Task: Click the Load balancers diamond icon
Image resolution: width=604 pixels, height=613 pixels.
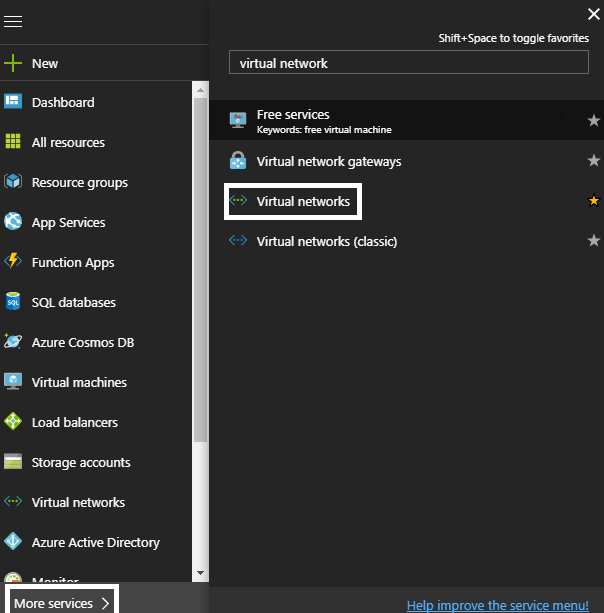Action: click(13, 422)
